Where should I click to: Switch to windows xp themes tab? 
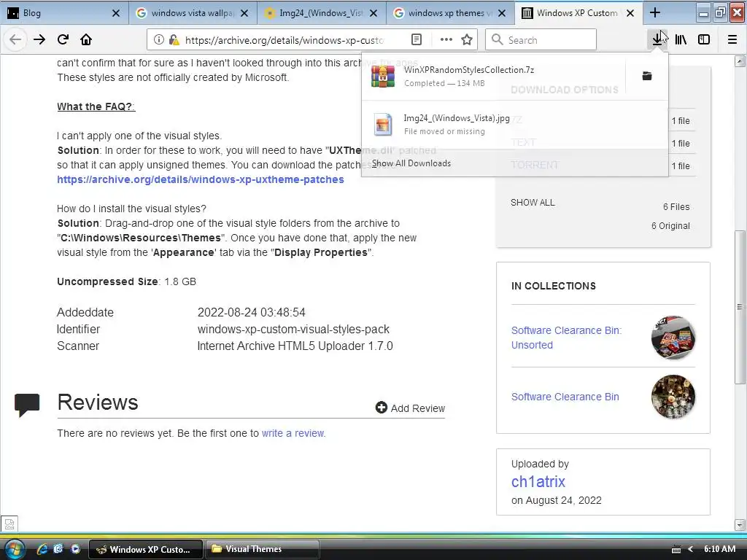(x=450, y=13)
